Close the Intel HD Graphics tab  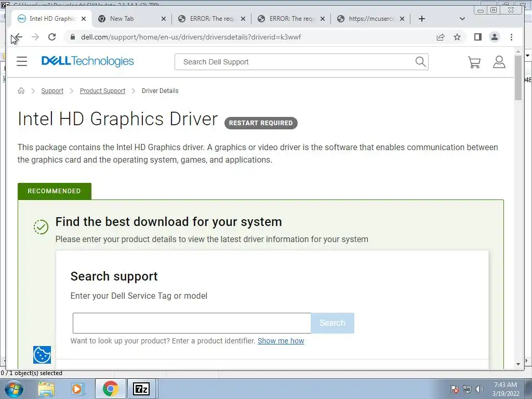click(x=84, y=19)
